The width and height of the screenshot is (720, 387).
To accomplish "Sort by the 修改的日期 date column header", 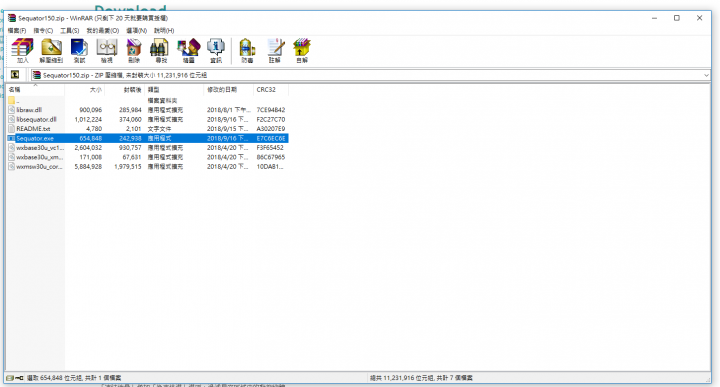I will coord(229,90).
